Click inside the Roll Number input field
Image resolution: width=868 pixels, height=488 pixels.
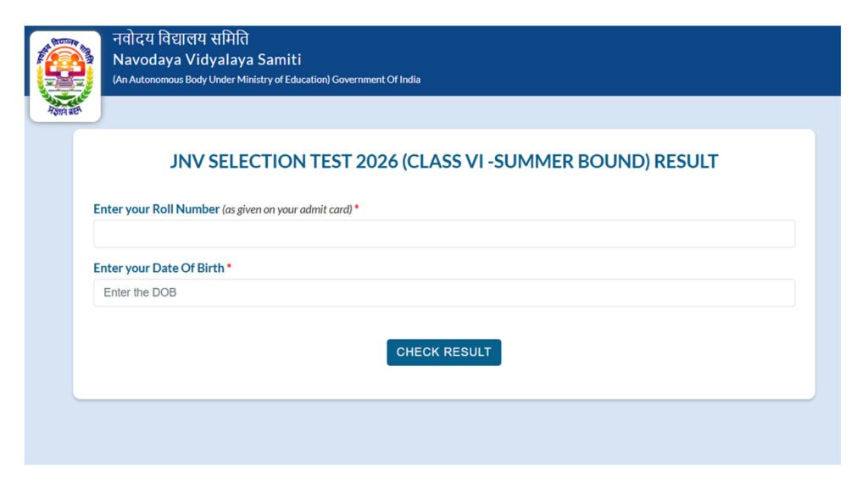point(443,233)
